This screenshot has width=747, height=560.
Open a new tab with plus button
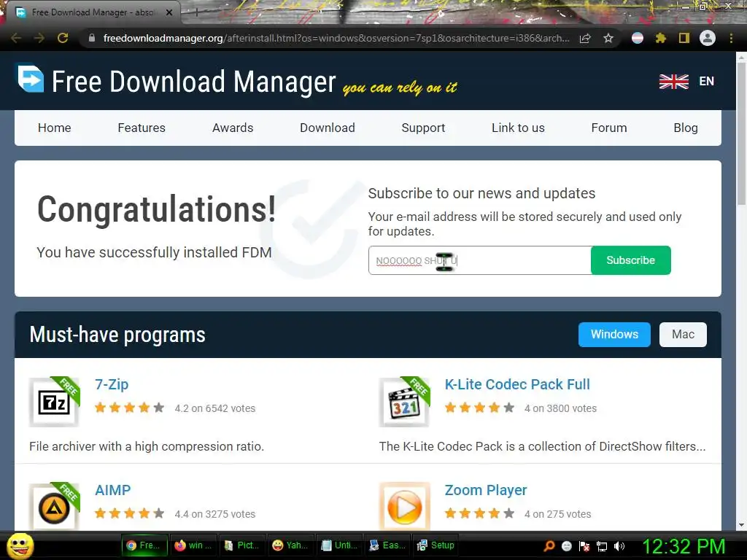tap(196, 12)
